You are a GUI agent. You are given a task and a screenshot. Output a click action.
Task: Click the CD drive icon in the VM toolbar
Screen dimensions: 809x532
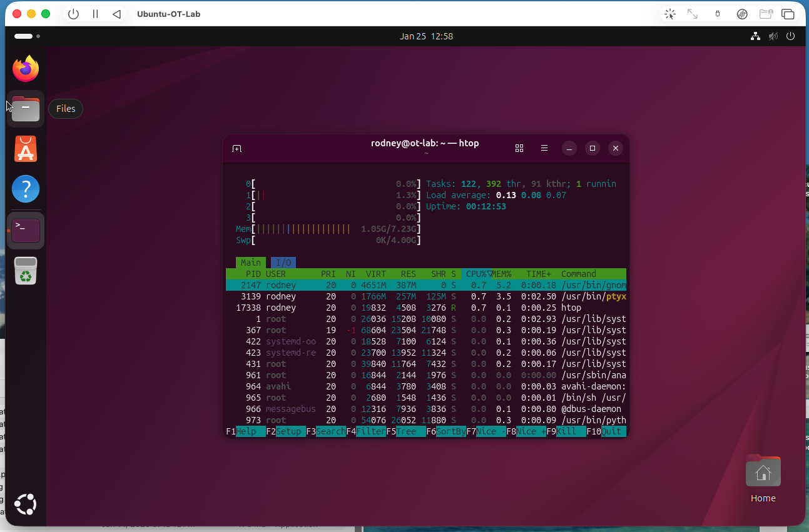[742, 14]
